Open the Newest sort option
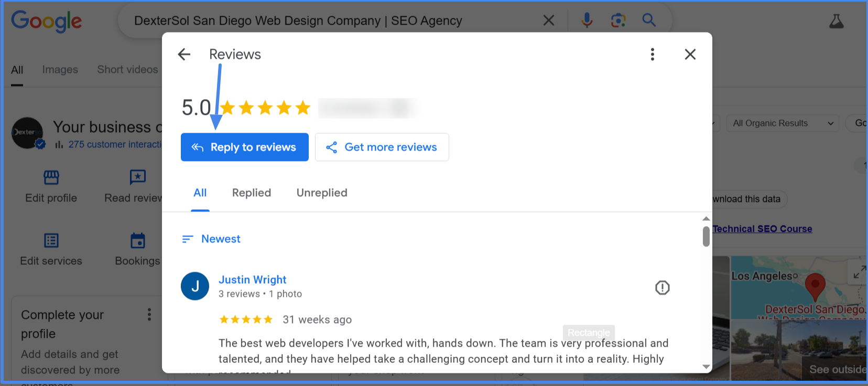The image size is (868, 386). pos(211,239)
